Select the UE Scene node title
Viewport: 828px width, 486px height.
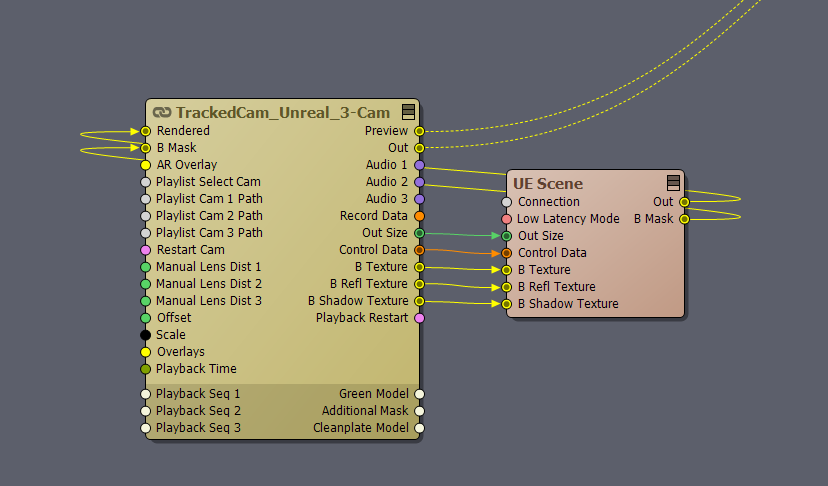tap(548, 183)
